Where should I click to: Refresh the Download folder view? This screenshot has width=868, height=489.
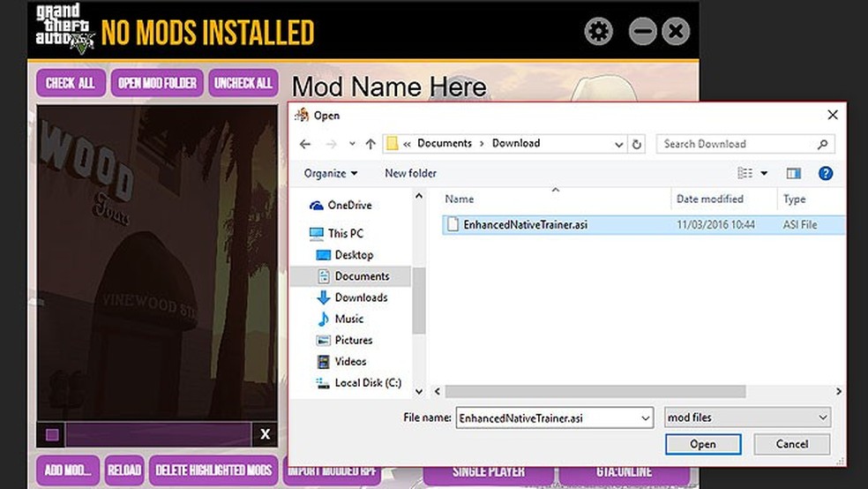coord(637,145)
